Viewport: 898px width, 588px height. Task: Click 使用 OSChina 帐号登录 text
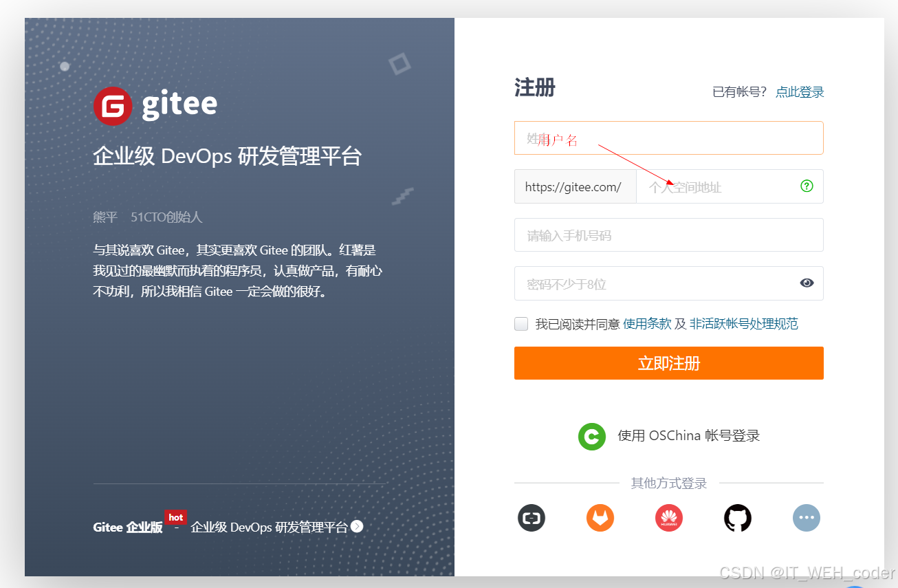tap(688, 435)
